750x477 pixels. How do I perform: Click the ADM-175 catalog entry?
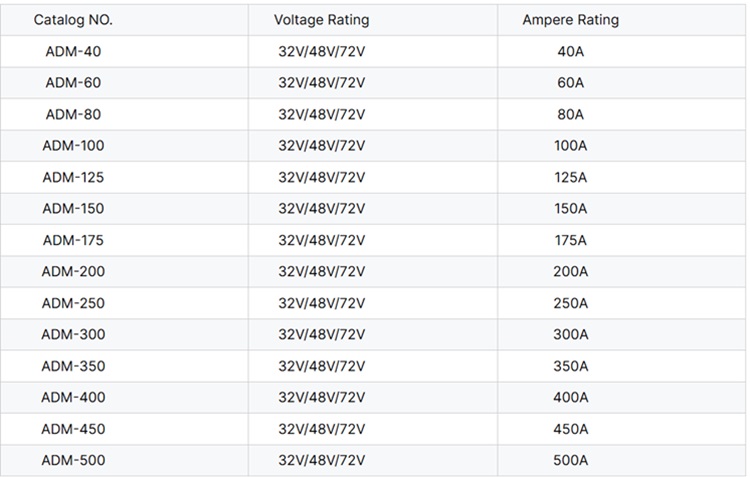point(73,240)
